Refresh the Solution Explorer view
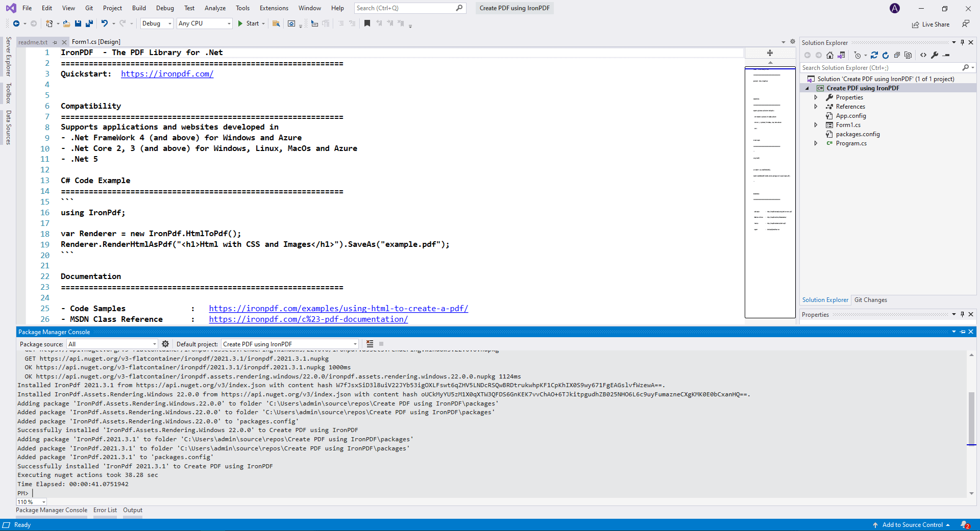The width and height of the screenshot is (980, 531). click(x=886, y=56)
